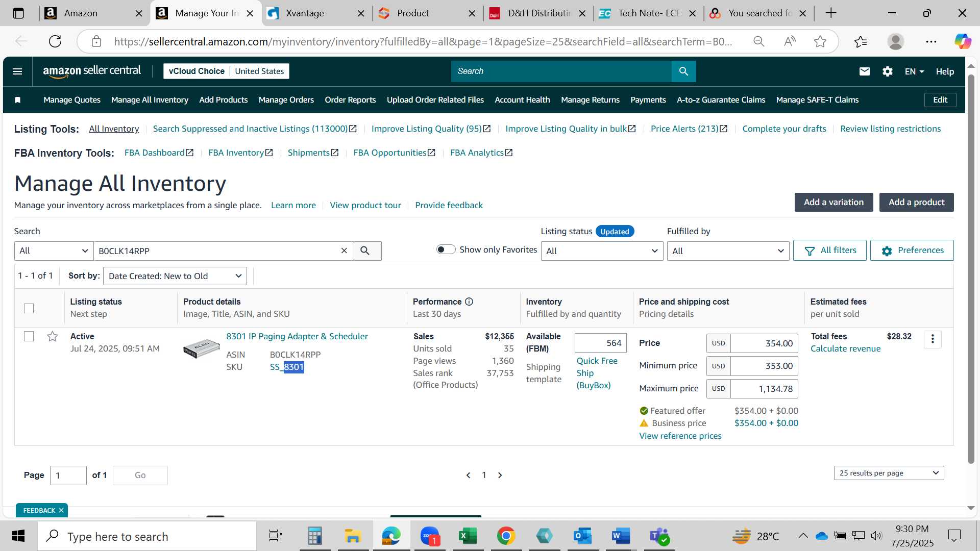Open Manage Returns in navigation
This screenshot has height=551, width=980.
click(x=590, y=100)
